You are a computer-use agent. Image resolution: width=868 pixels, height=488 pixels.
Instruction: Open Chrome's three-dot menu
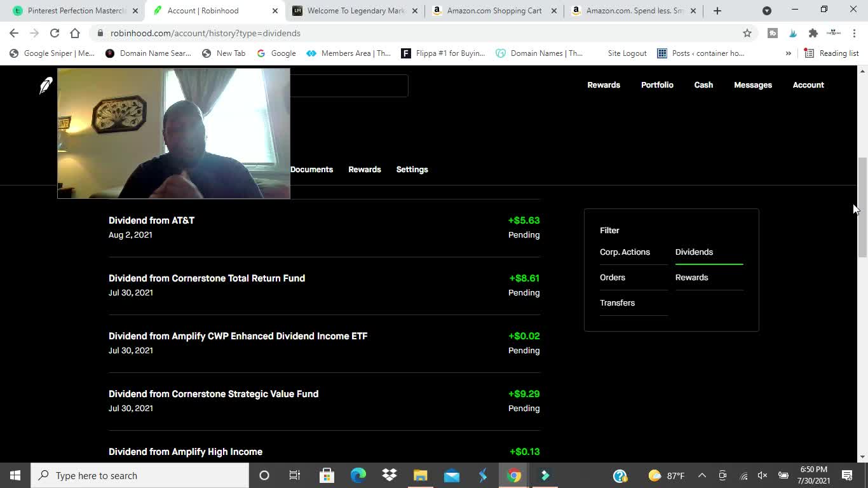855,33
